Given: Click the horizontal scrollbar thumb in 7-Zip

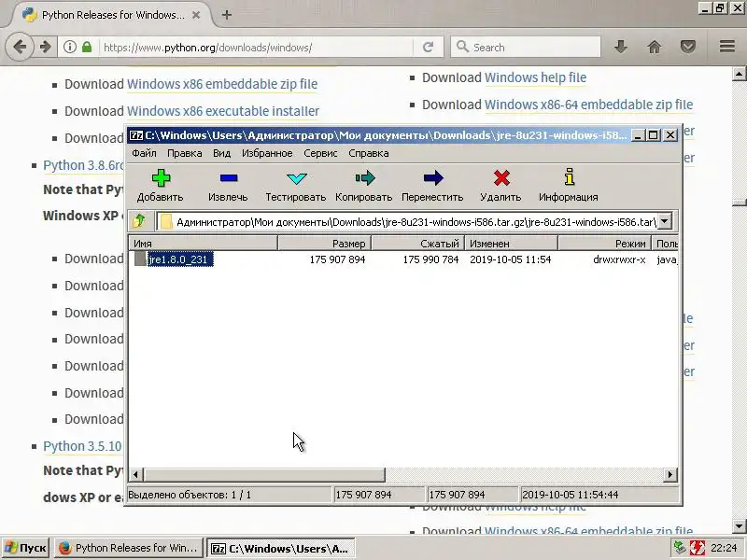Looking at the screenshot, I should 264,474.
